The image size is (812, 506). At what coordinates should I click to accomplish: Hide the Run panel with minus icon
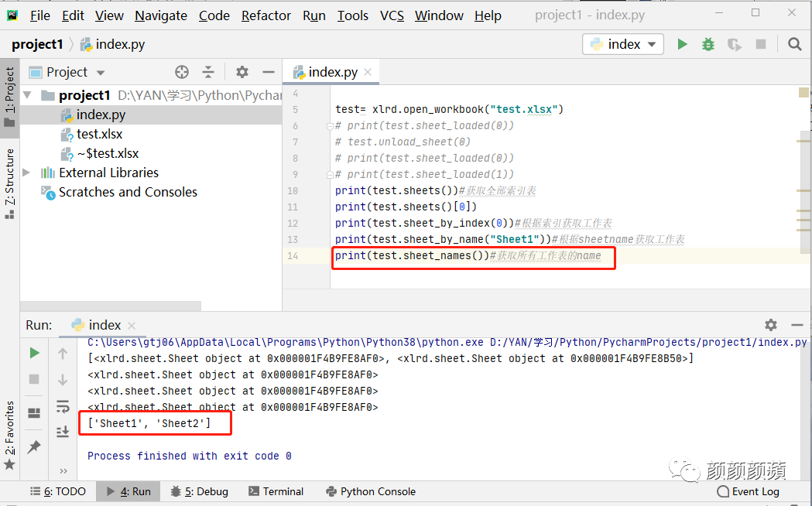(x=797, y=325)
